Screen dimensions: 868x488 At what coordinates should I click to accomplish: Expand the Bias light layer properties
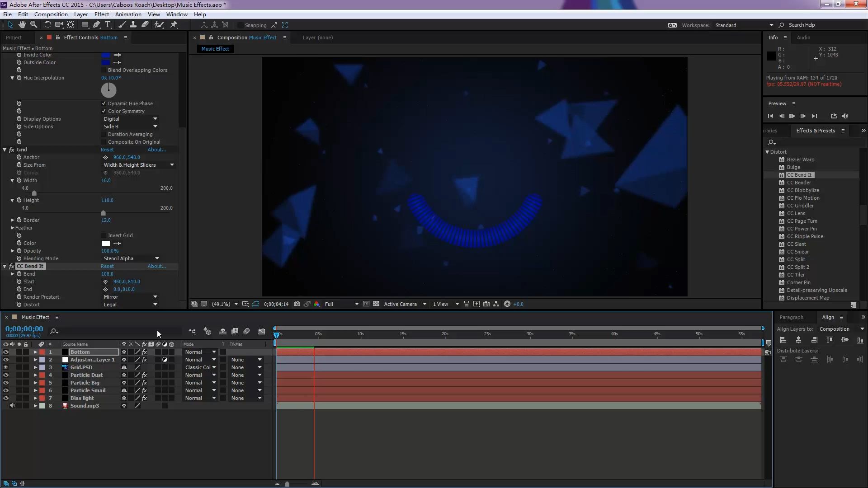tap(35, 398)
